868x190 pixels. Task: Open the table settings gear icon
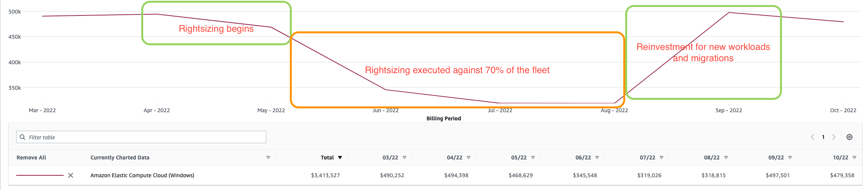coord(849,137)
